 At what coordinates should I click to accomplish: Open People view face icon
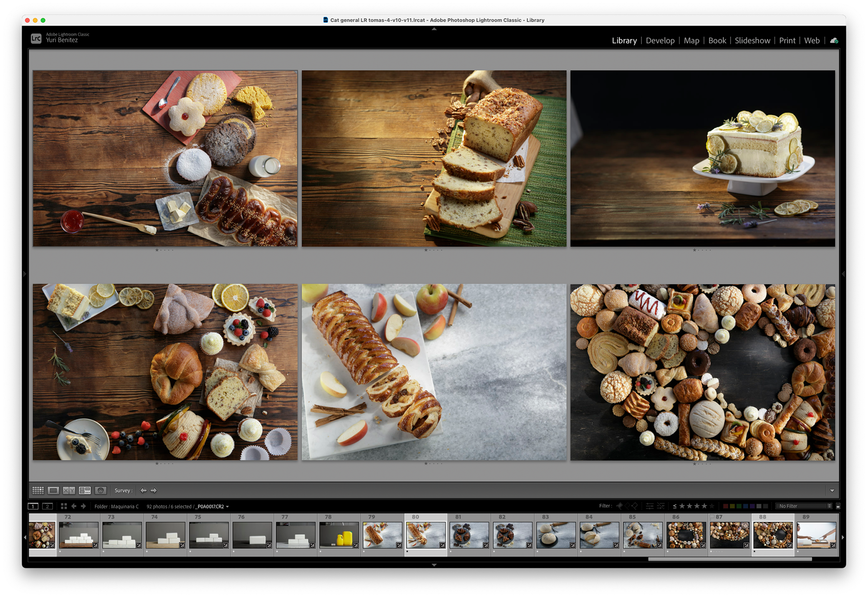point(100,490)
